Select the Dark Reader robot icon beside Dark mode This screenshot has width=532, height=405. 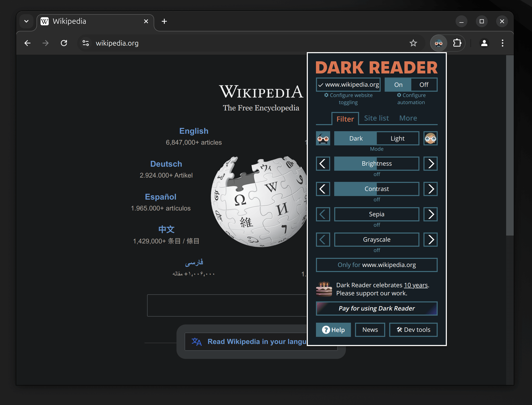[x=323, y=138]
